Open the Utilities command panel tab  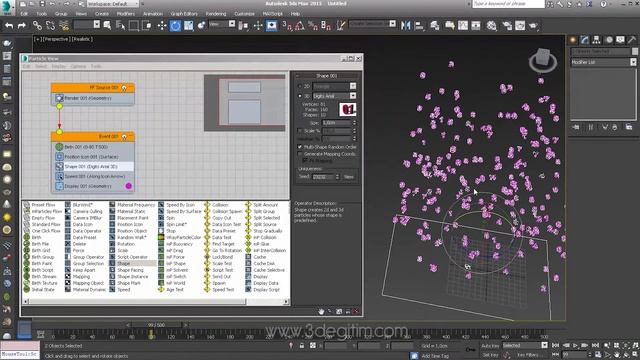coord(632,40)
